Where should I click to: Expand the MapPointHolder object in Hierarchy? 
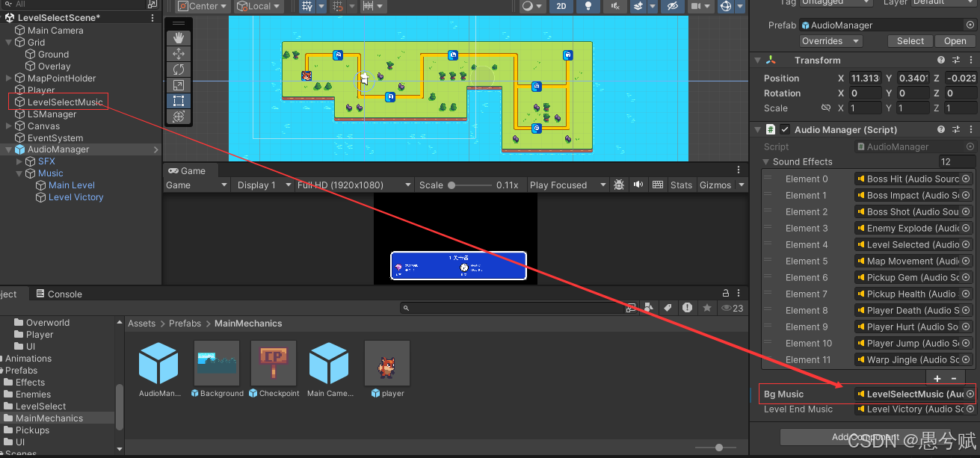pyautogui.click(x=9, y=78)
